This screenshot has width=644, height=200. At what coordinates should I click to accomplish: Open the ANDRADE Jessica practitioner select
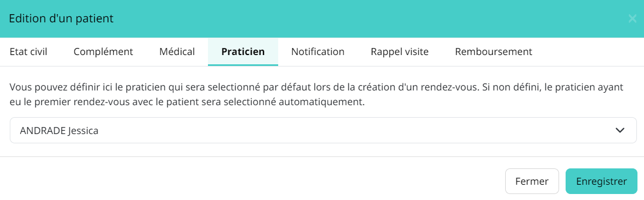coord(323,130)
